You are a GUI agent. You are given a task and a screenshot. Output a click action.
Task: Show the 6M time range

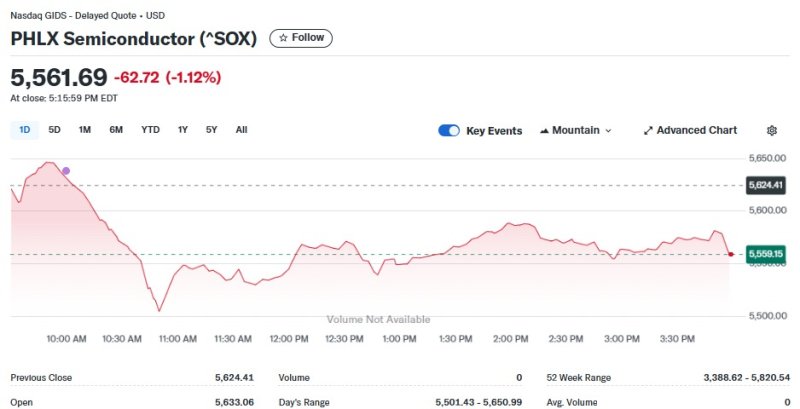(x=116, y=129)
